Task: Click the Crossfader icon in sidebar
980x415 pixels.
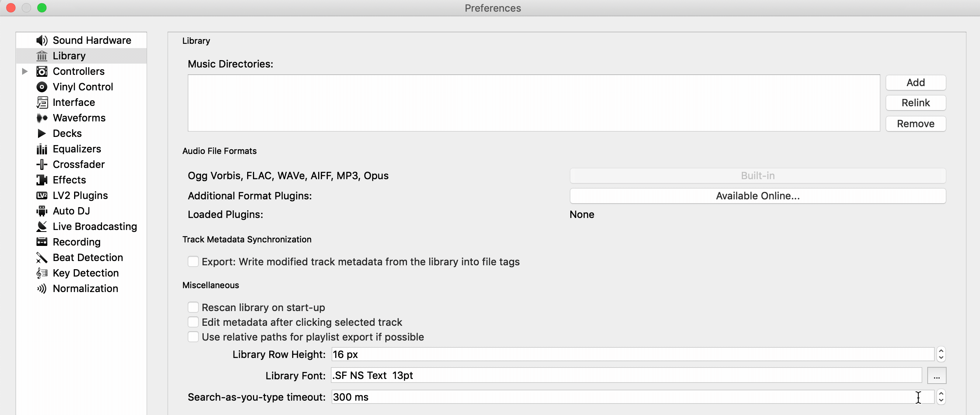Action: [x=42, y=164]
